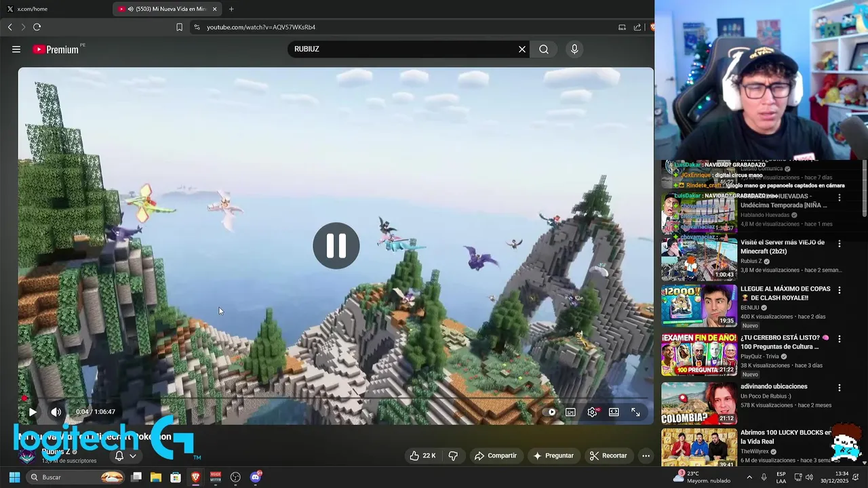Open the Visité el Server más VIEJO video
The image size is (868, 488).
coord(783,247)
